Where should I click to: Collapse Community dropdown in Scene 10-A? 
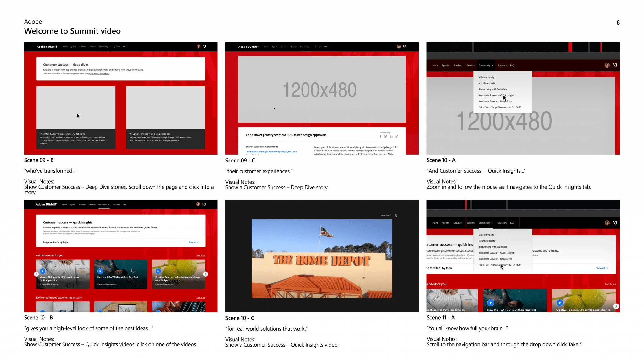[486, 65]
